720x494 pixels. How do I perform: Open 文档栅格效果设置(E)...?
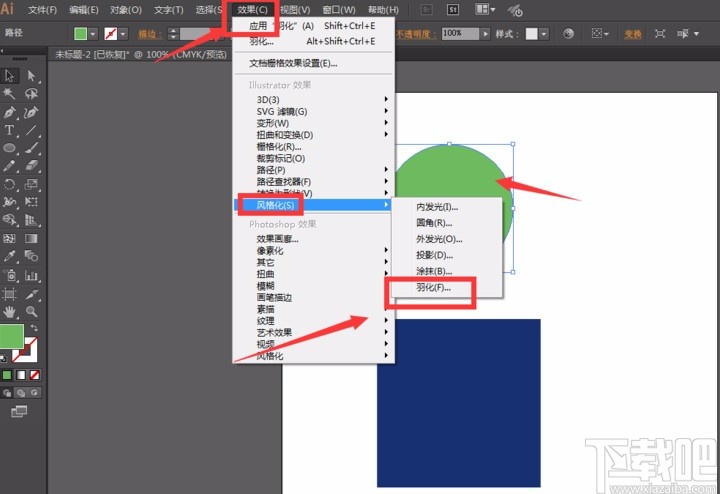point(293,63)
